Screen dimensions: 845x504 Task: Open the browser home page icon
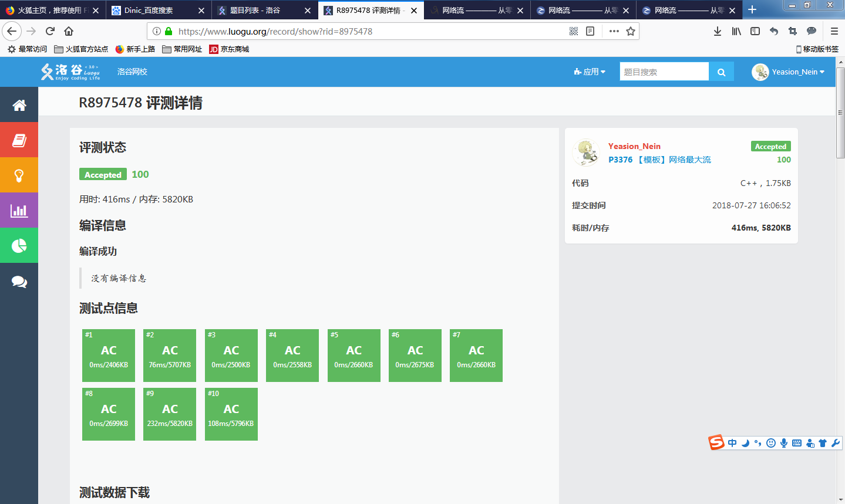tap(69, 31)
